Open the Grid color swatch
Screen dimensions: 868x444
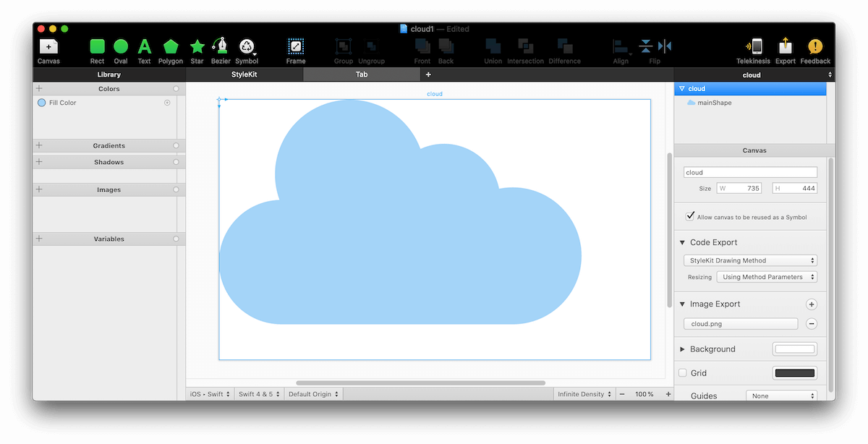coord(795,373)
